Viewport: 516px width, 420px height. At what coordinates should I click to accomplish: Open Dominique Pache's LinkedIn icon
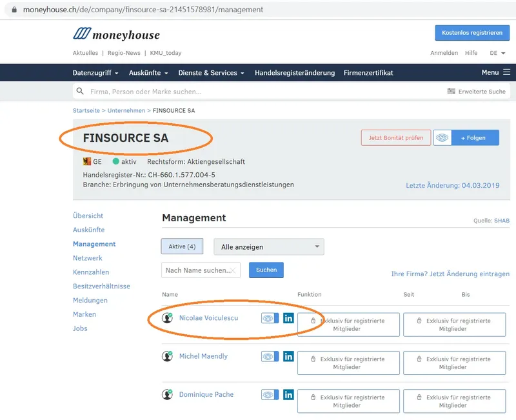tap(288, 394)
